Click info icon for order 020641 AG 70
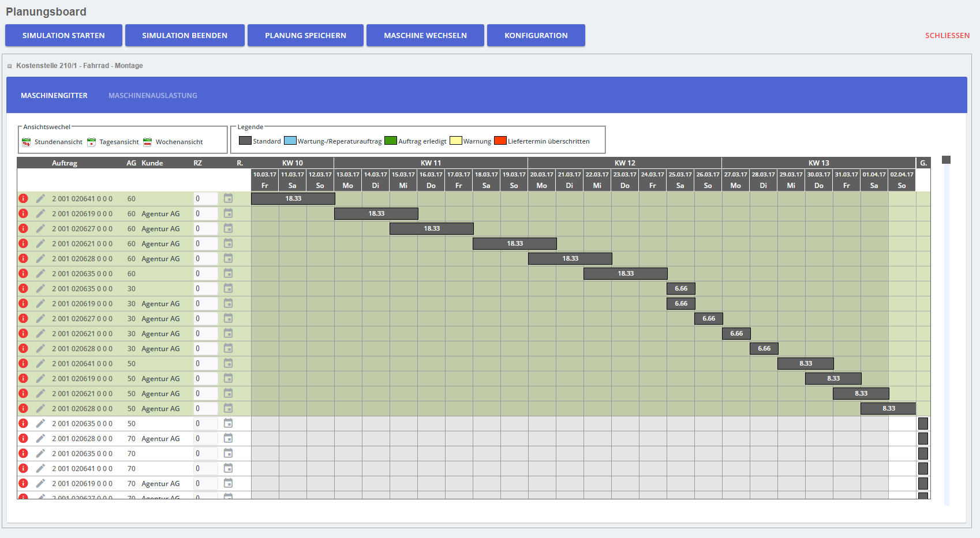The width and height of the screenshot is (980, 538). (24, 468)
